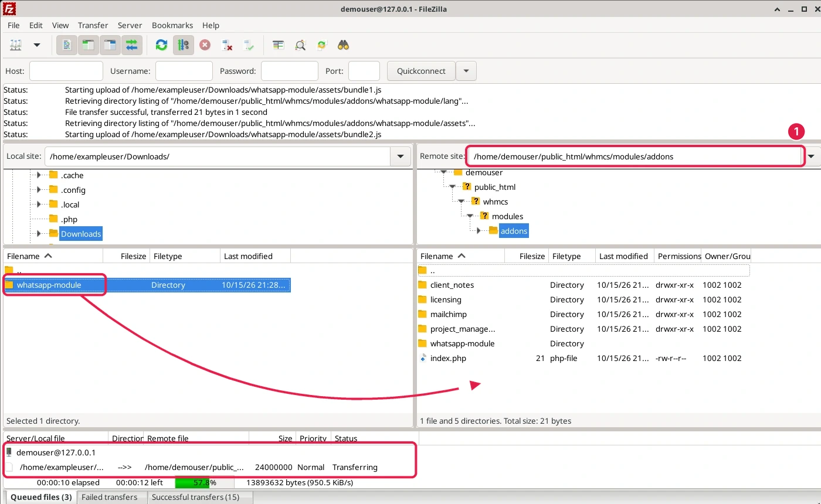Focus the Host input field
Viewport: 821px width, 504px height.
point(66,71)
